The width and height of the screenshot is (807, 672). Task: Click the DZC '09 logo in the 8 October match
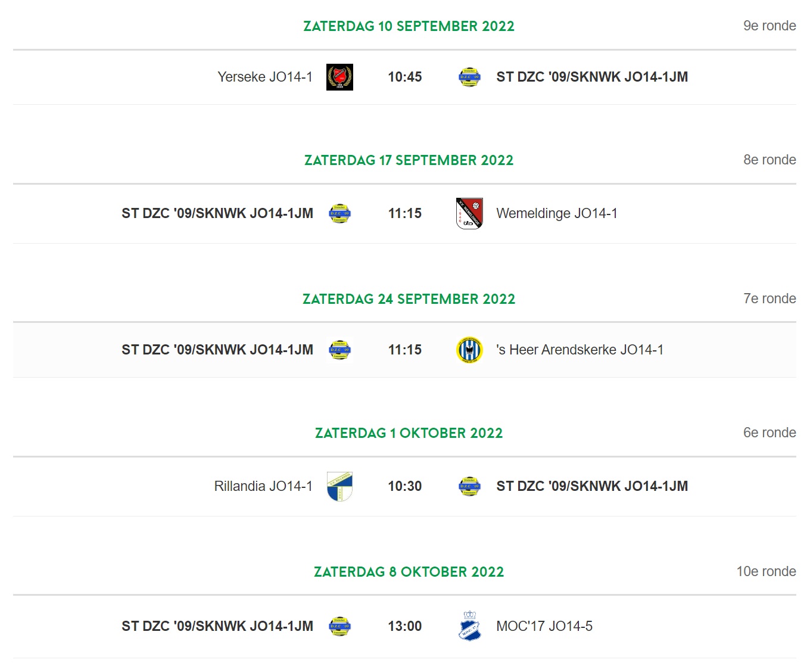pyautogui.click(x=339, y=626)
